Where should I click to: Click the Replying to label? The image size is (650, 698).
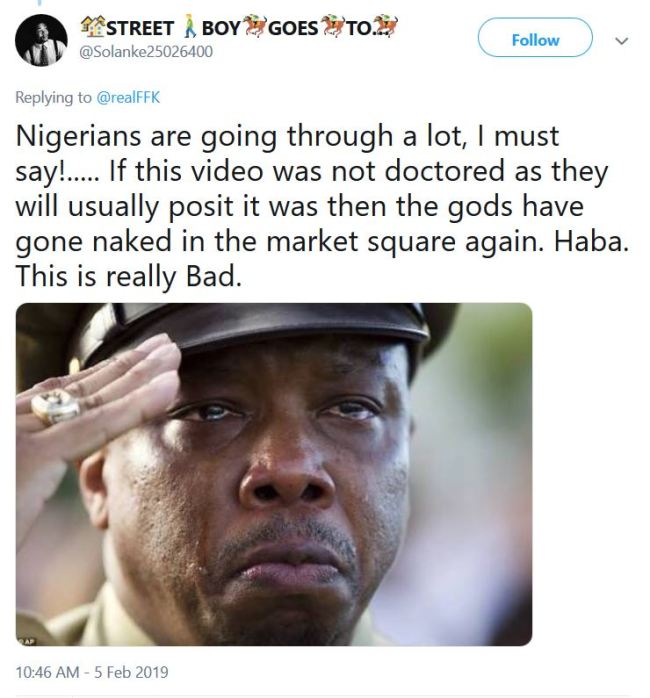(x=53, y=97)
